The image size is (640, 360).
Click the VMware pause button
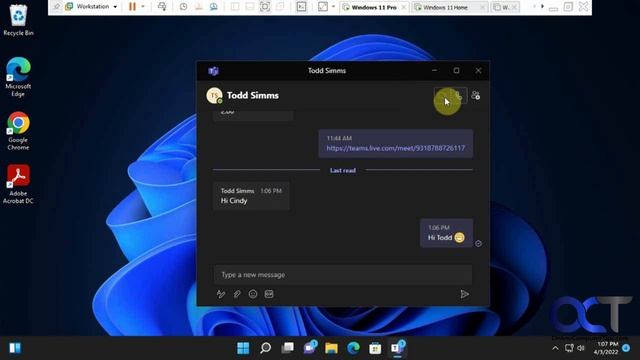coord(132,7)
